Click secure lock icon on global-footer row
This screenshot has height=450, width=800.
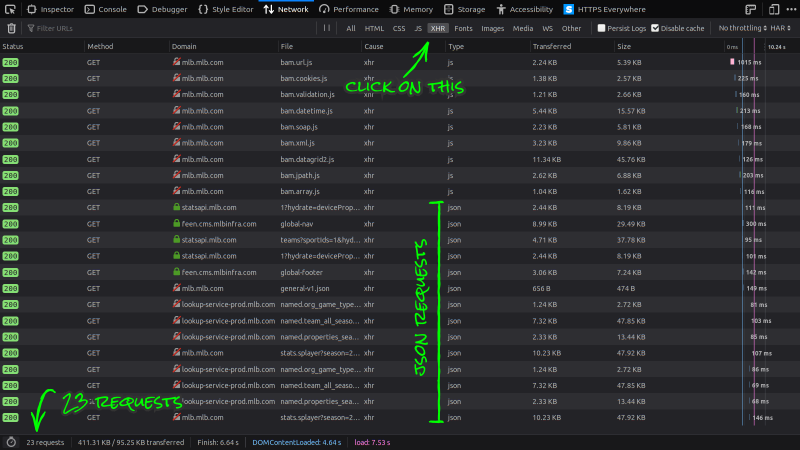coord(177,272)
